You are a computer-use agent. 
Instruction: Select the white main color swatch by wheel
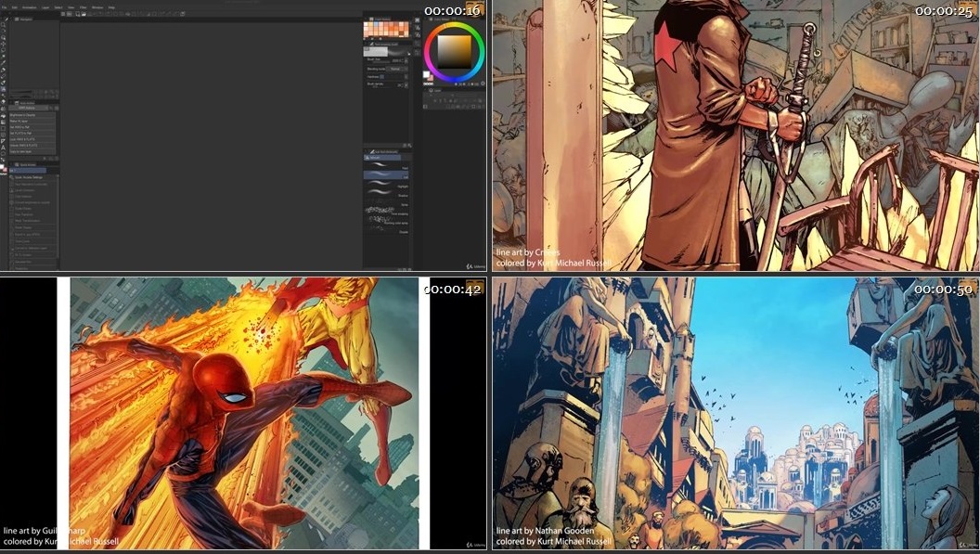(x=426, y=74)
